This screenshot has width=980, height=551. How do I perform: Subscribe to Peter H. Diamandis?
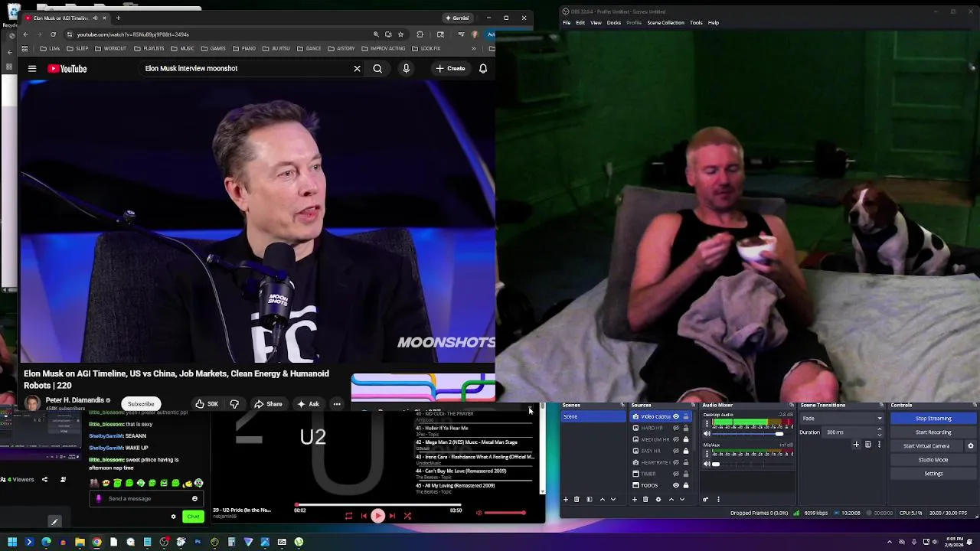tap(141, 404)
